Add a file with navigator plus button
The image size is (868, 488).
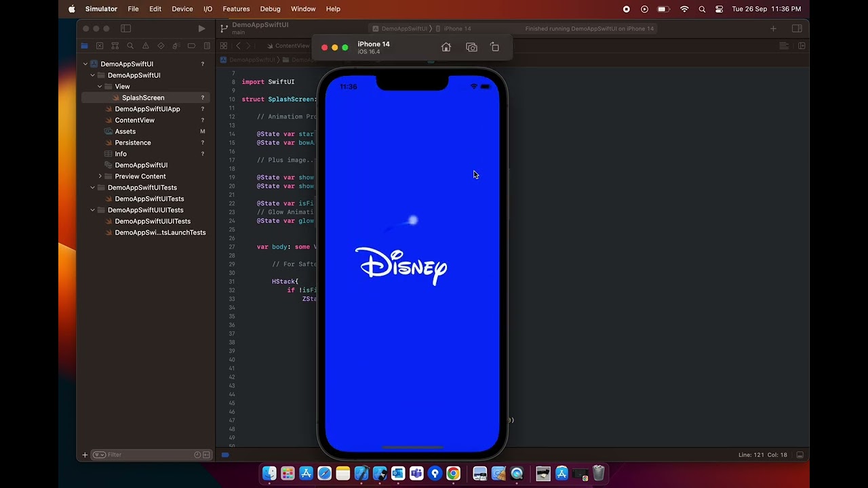[85, 455]
